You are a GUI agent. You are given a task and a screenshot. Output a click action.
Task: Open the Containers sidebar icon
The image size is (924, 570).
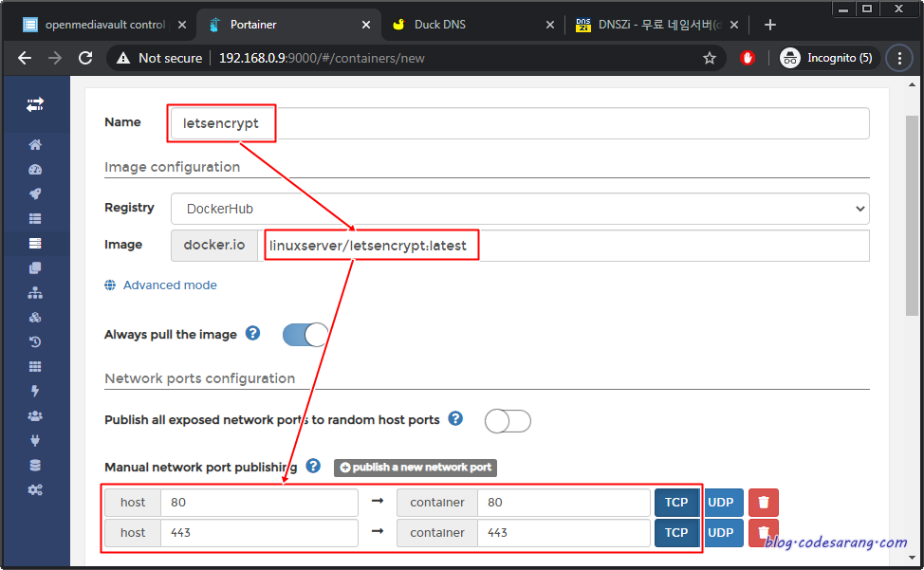click(x=35, y=243)
